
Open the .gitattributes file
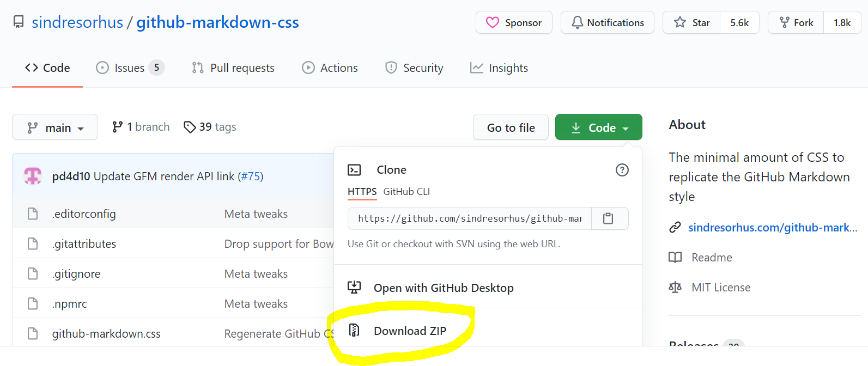click(84, 244)
